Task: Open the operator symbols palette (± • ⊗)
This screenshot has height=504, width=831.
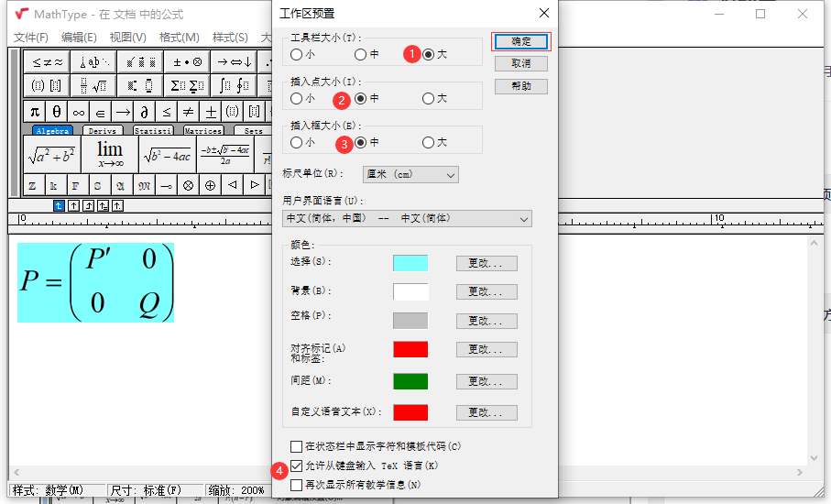Action: pos(187,62)
